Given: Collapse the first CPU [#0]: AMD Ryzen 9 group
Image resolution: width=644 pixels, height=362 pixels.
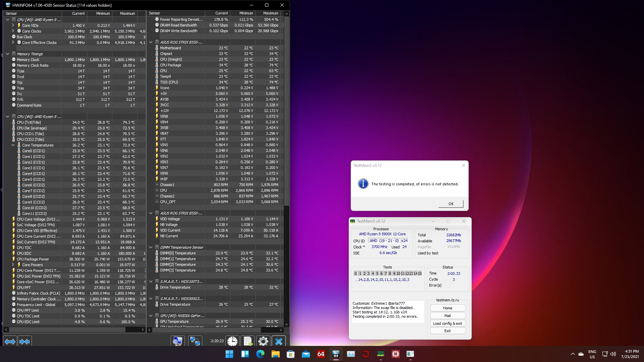Looking at the screenshot, I should [7, 20].
